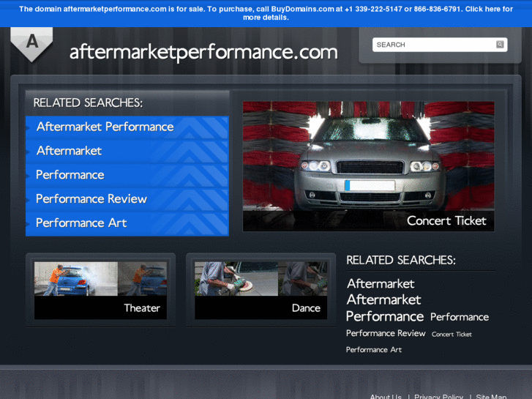Open the domain for sale banner

[266, 13]
